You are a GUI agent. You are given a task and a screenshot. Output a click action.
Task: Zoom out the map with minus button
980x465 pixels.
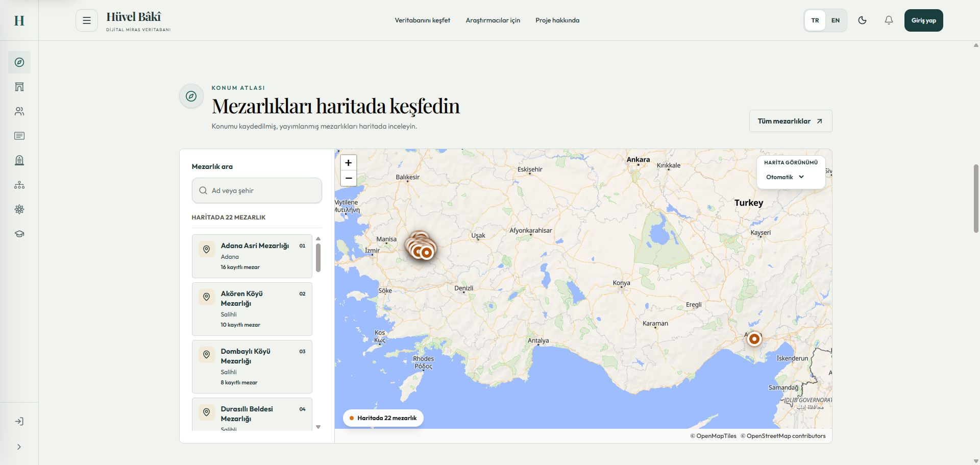click(x=349, y=178)
